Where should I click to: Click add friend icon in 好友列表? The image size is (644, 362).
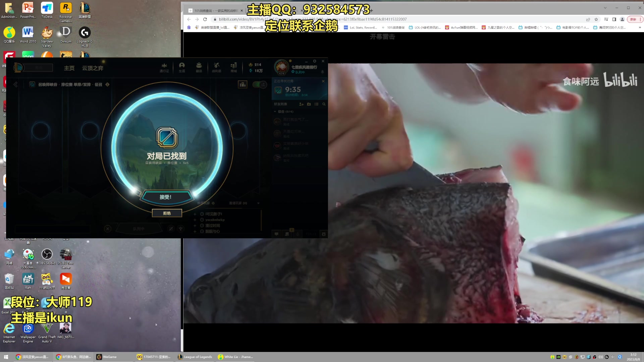301,104
